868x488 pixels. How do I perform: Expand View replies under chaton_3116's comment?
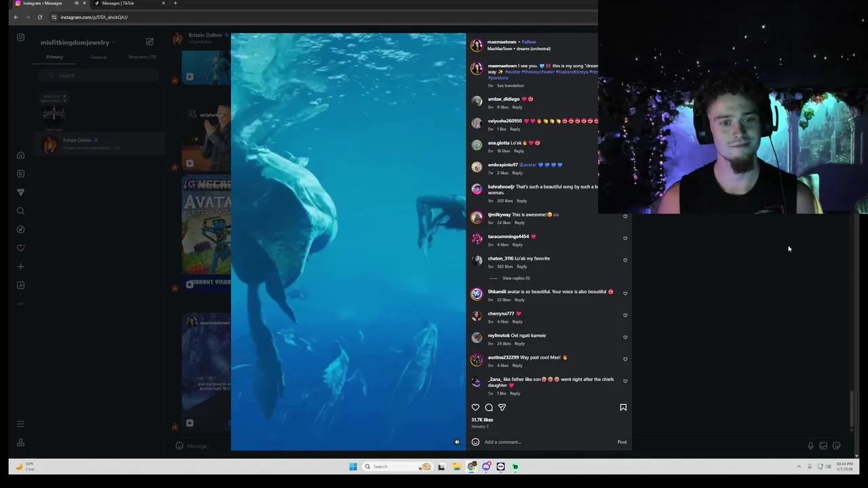tap(516, 279)
